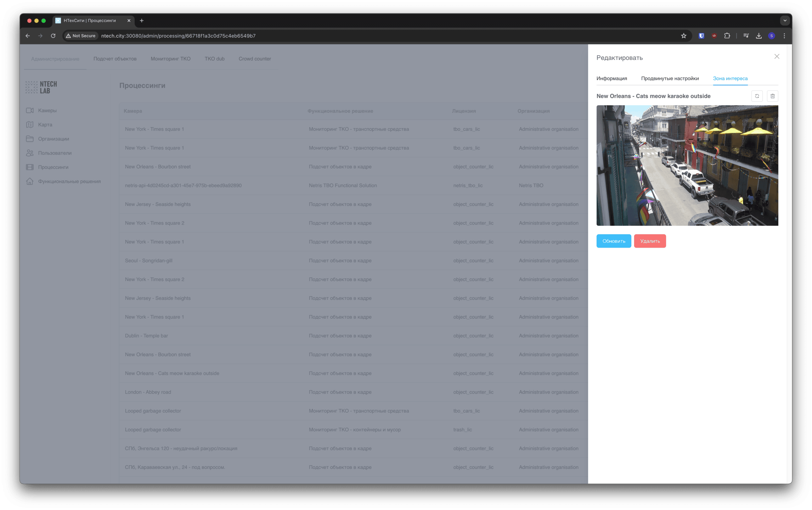Expand the browser tab search chevron
This screenshot has width=812, height=510.
[785, 21]
